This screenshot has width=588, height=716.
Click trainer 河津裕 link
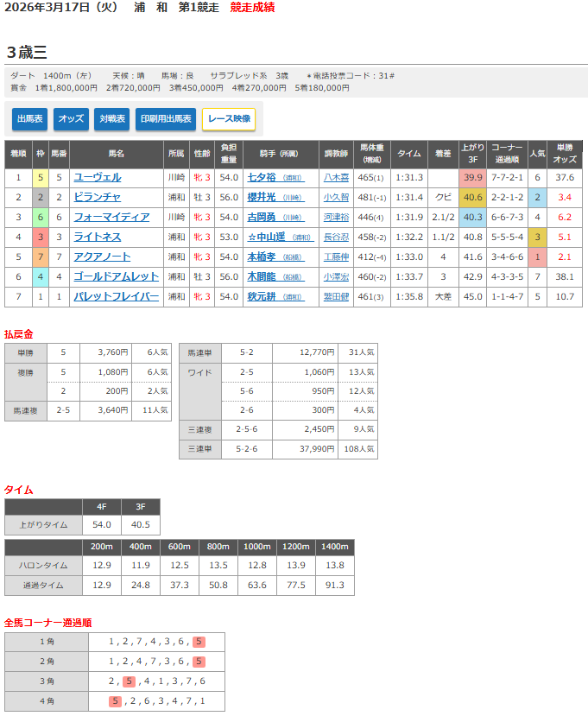click(x=336, y=218)
